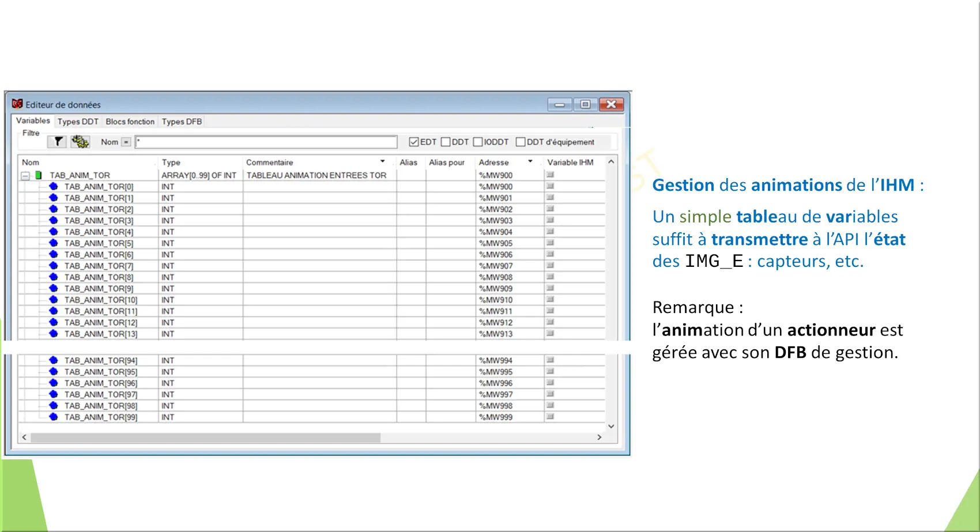This screenshot has width=980, height=532.
Task: Click the vertical scroll down arrow
Action: point(611,427)
